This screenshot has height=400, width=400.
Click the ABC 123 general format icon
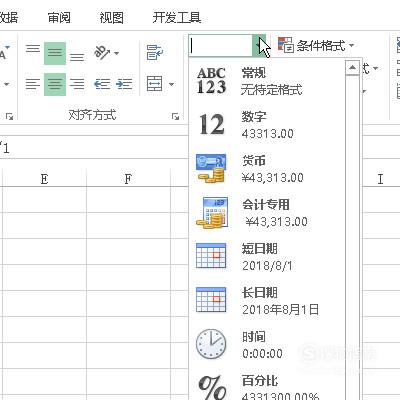211,81
